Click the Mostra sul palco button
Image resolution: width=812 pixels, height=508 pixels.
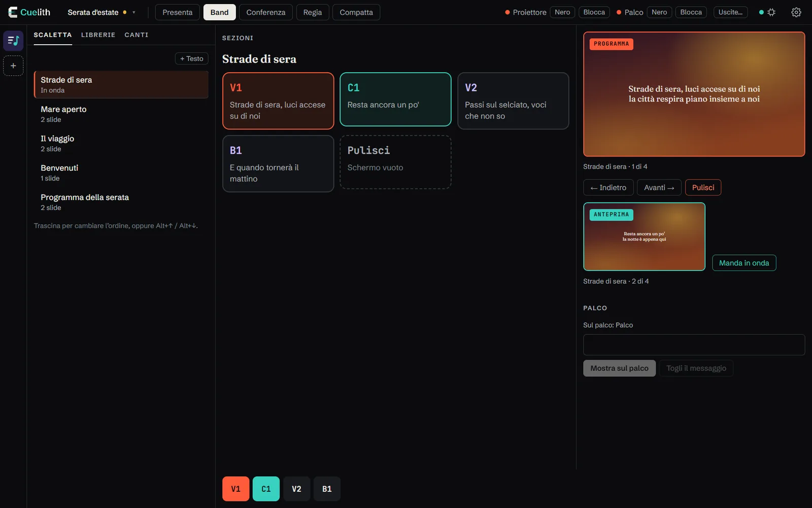point(620,368)
